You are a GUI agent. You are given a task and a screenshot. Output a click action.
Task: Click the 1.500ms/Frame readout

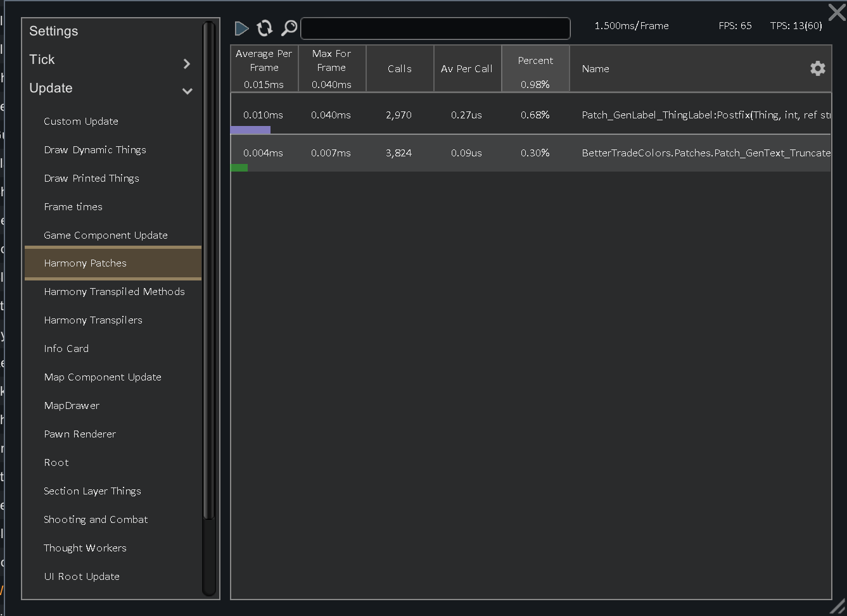(632, 26)
